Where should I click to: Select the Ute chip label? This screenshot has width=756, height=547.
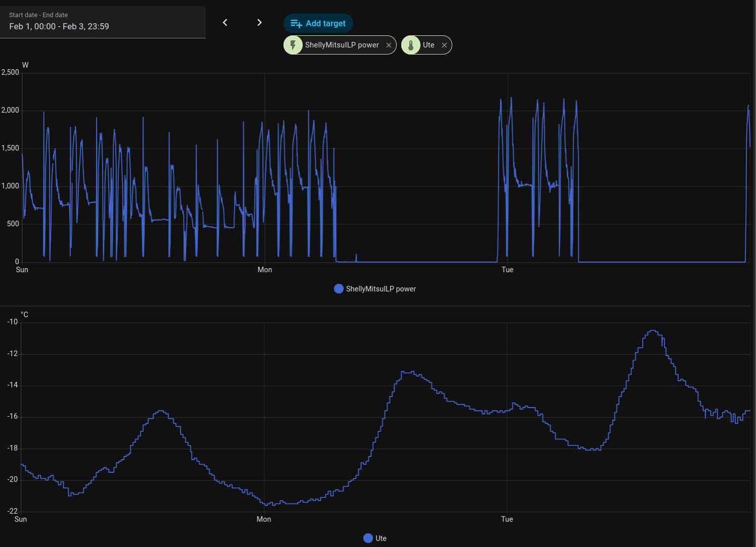click(x=429, y=45)
